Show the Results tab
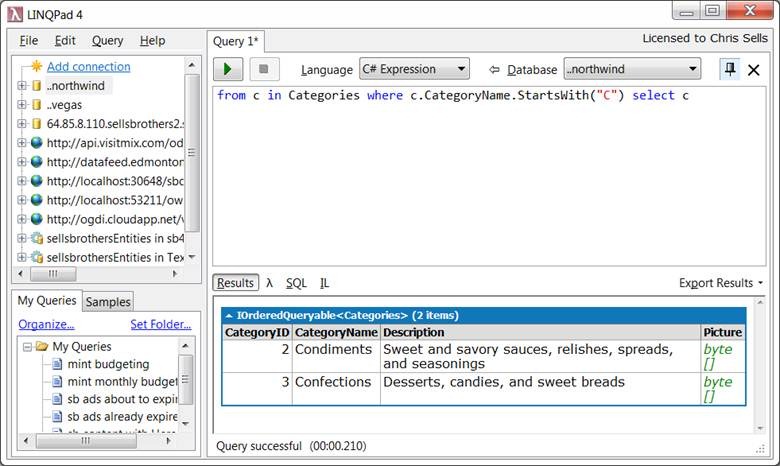This screenshot has width=780, height=466. click(x=235, y=283)
